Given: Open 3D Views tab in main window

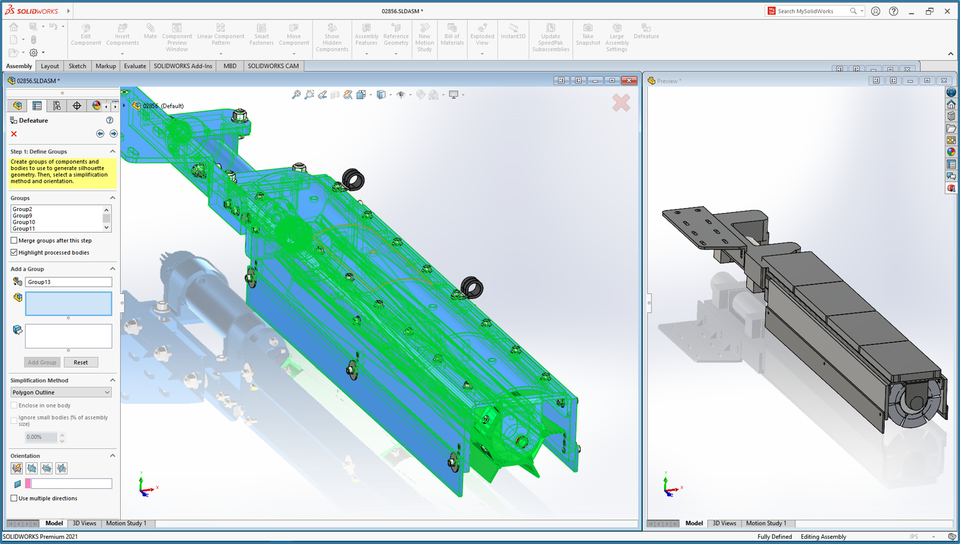Looking at the screenshot, I should point(84,523).
